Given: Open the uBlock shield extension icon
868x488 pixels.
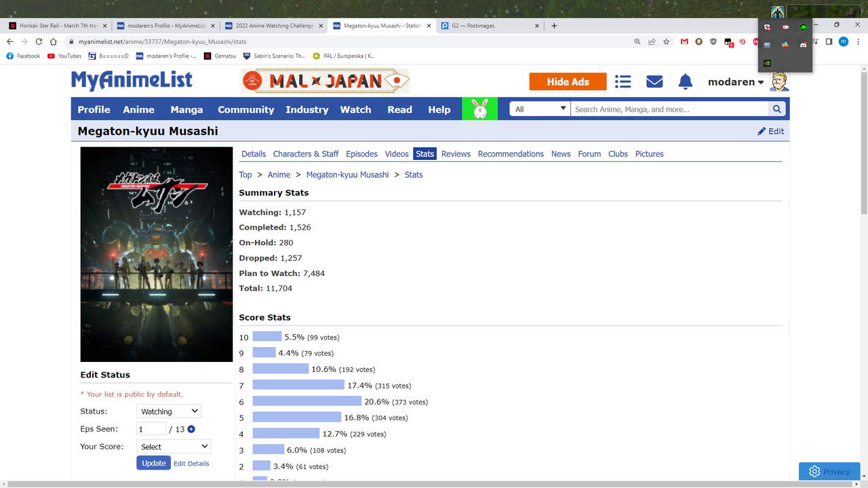Looking at the screenshot, I should (x=713, y=41).
